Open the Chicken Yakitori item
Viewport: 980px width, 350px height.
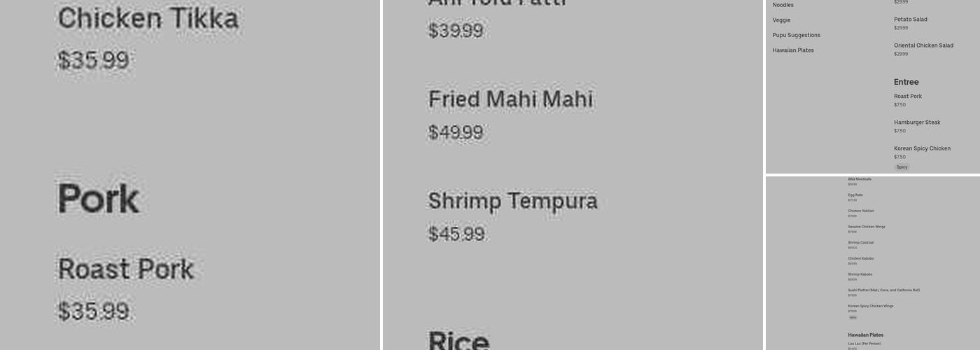coord(861,211)
